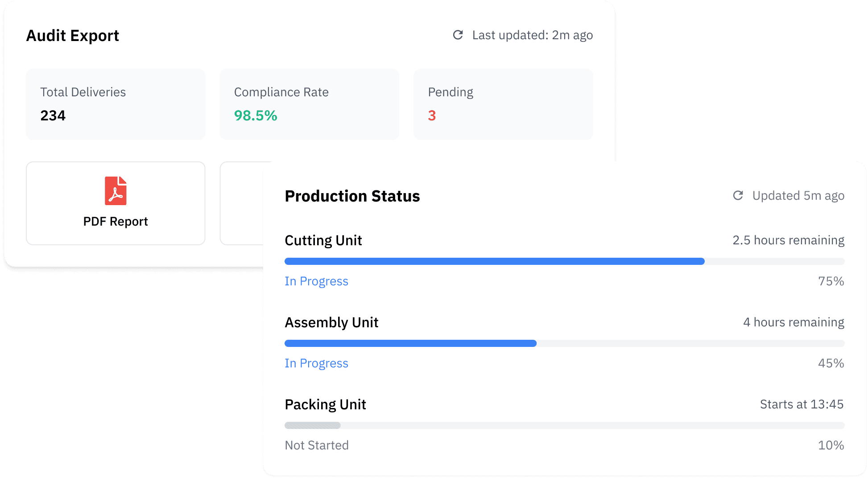Click the Updated 5m ago text
This screenshot has height=478, width=868.
click(798, 196)
